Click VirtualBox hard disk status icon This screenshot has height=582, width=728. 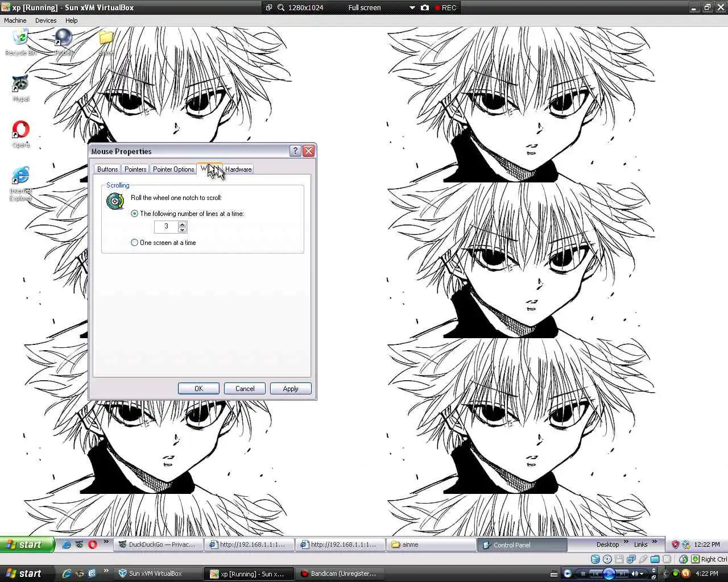pyautogui.click(x=595, y=559)
